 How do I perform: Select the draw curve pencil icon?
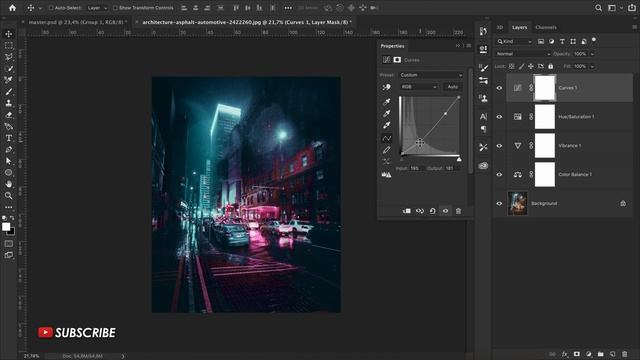pyautogui.click(x=386, y=150)
